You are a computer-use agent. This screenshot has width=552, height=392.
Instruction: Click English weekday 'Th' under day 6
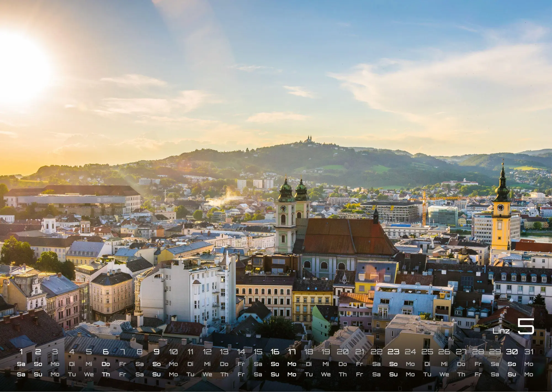[x=106, y=375]
